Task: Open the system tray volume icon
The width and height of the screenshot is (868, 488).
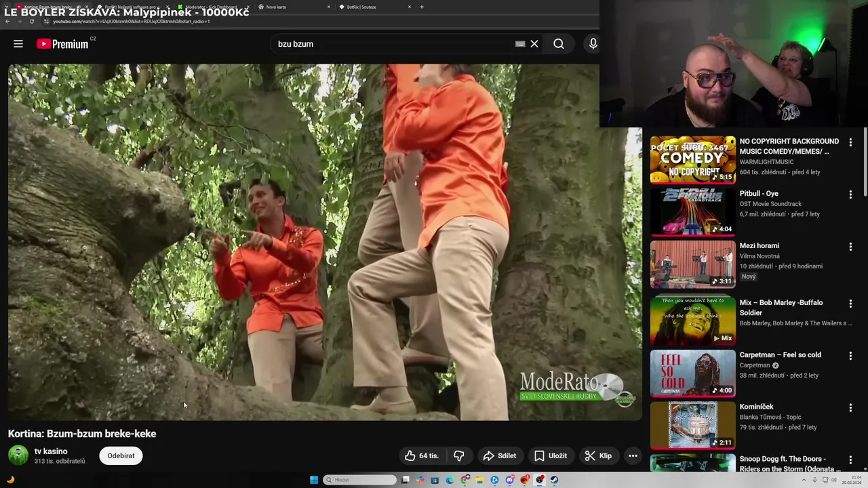Action: pyautogui.click(x=834, y=480)
